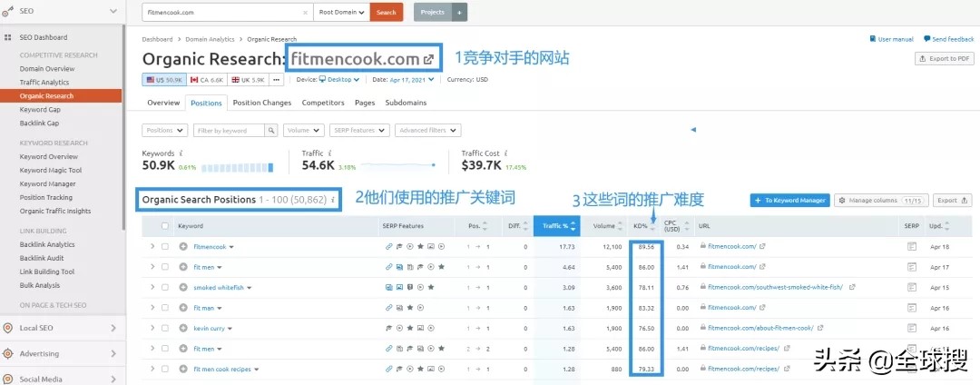Add fitmencook keyword with plus icon
980x385 pixels.
[x=183, y=247]
